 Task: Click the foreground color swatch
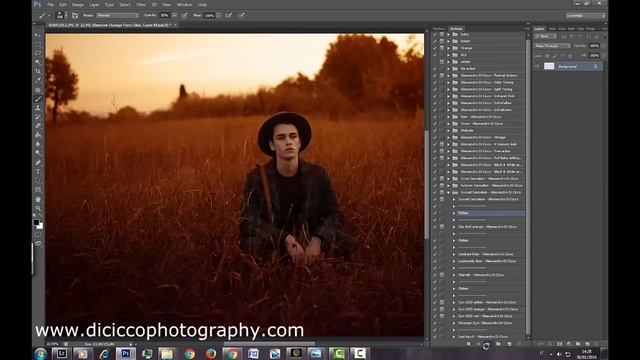coord(36,222)
